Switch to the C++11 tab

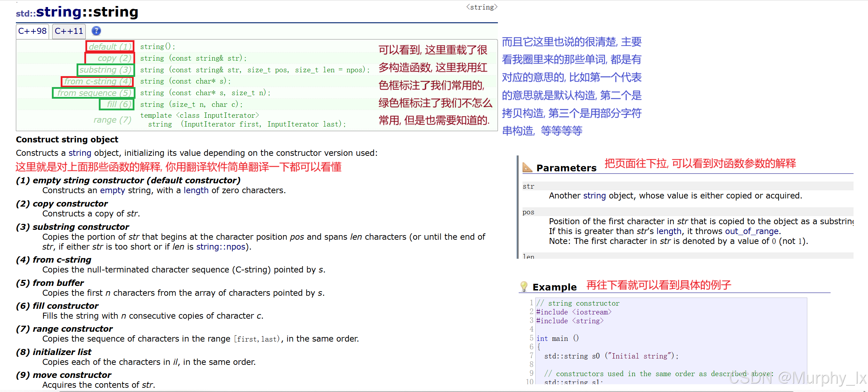(69, 31)
